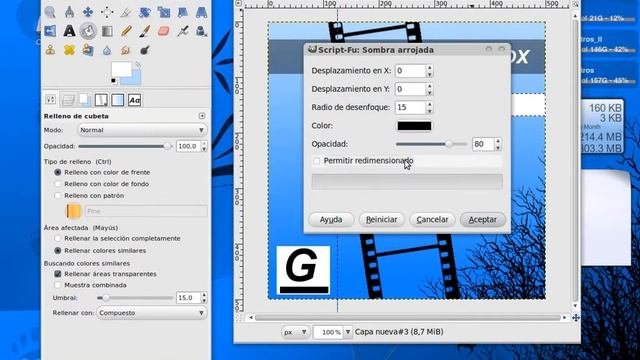Switch to the Layers tab in toolbox dock
The height and width of the screenshot is (360, 640).
[68, 100]
